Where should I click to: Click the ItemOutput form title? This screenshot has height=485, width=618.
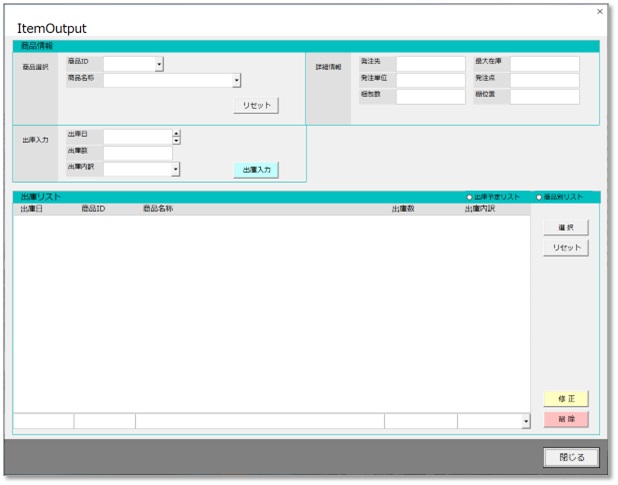tap(52, 28)
